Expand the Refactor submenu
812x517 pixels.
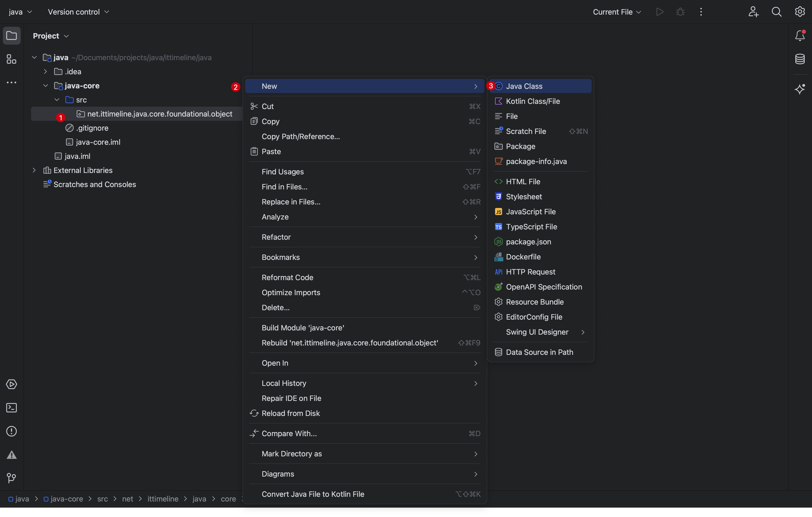coord(365,237)
